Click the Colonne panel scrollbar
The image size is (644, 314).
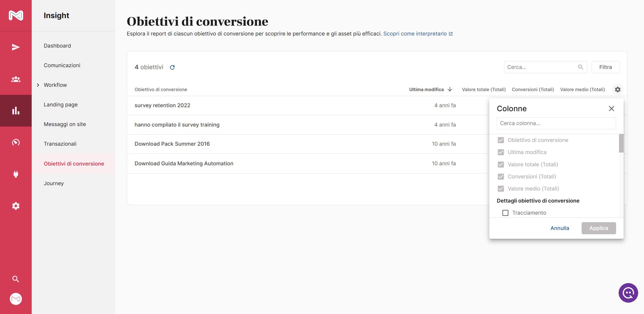tap(621, 143)
